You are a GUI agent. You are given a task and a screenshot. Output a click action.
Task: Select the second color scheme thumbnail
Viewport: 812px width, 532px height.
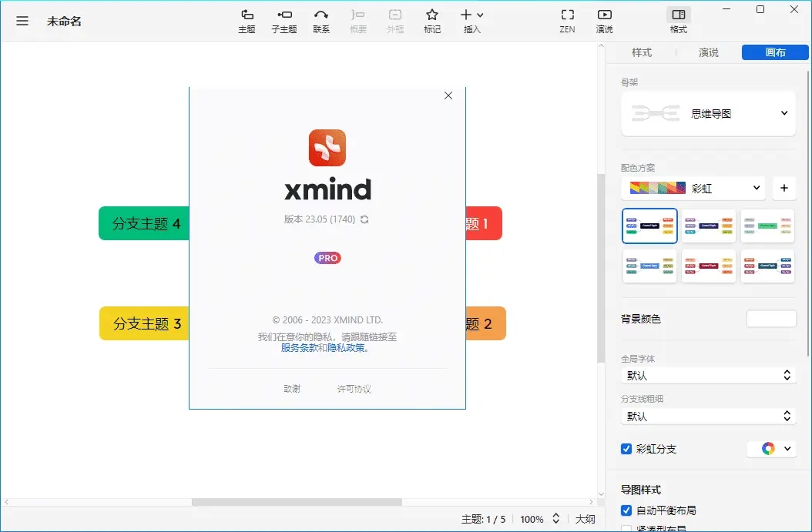[x=708, y=226]
